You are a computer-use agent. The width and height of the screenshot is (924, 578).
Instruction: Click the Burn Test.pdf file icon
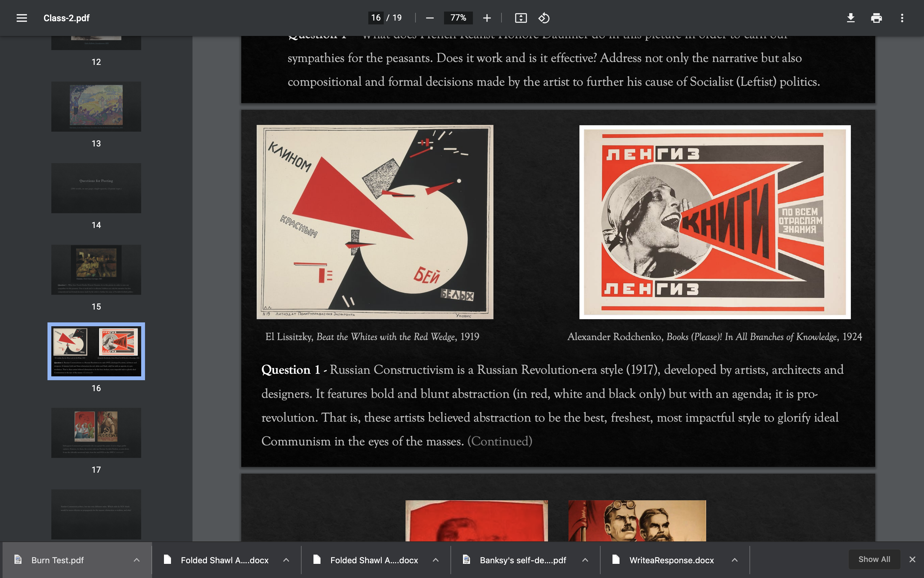coord(18,560)
